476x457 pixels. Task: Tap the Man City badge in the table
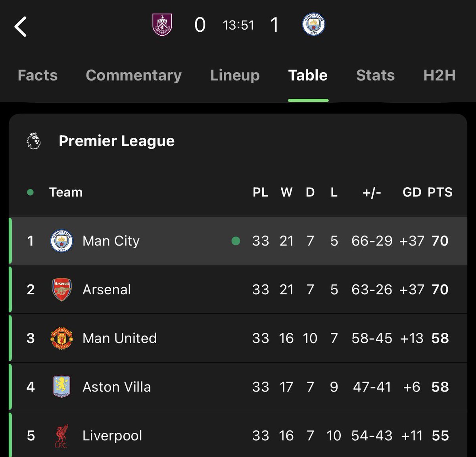coord(61,241)
